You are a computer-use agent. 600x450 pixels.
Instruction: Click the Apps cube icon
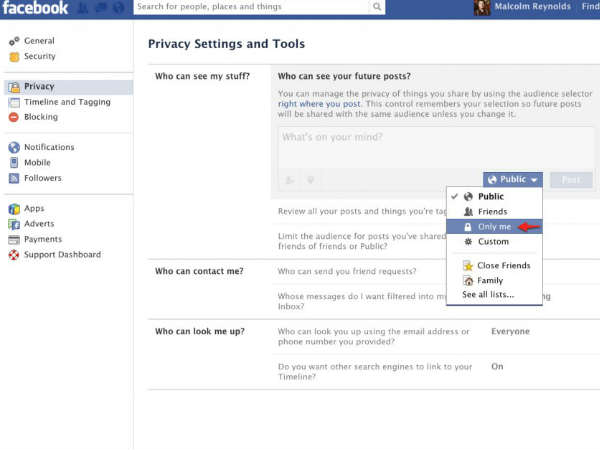pos(14,209)
